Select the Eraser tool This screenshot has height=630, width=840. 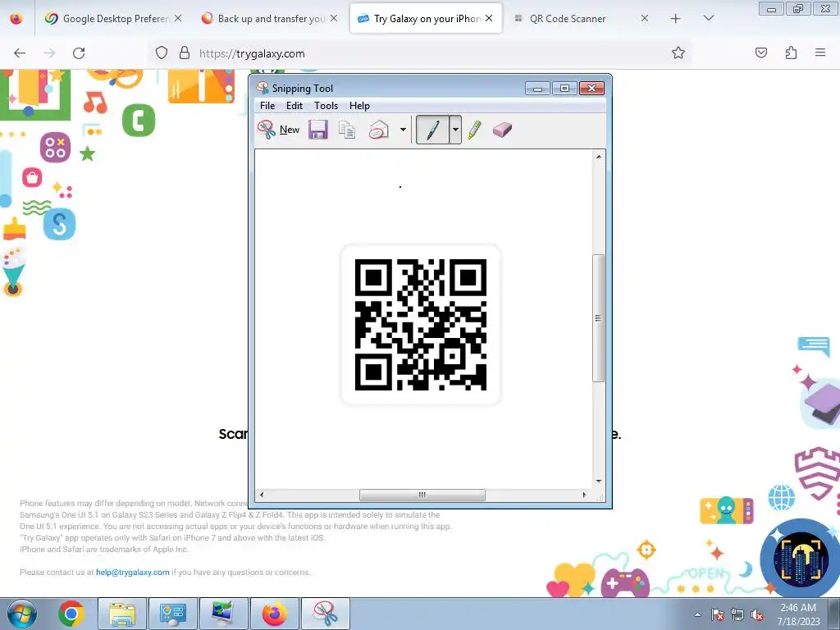tap(502, 130)
